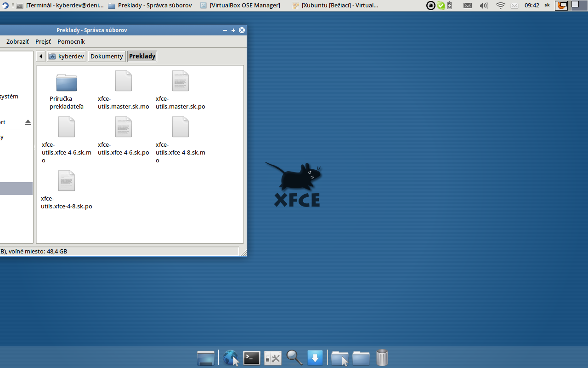The height and width of the screenshot is (368, 588).
Task: Open the settings manager dock icon
Action: click(273, 358)
